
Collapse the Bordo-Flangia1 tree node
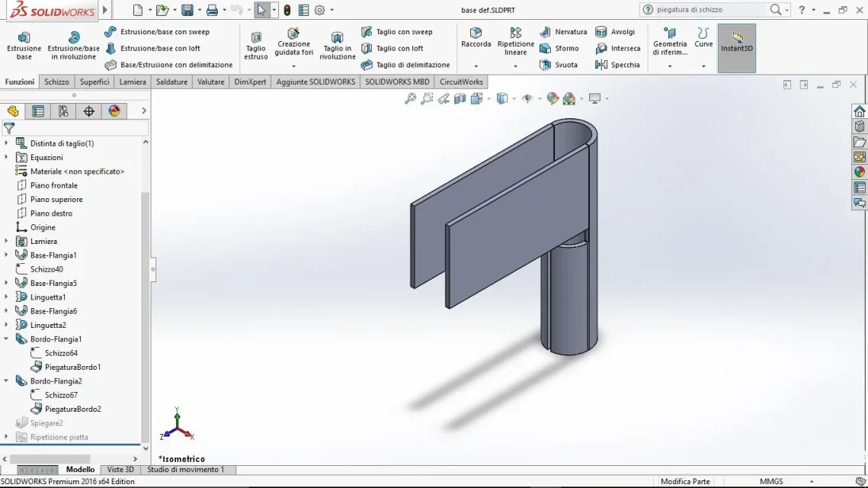tap(6, 339)
